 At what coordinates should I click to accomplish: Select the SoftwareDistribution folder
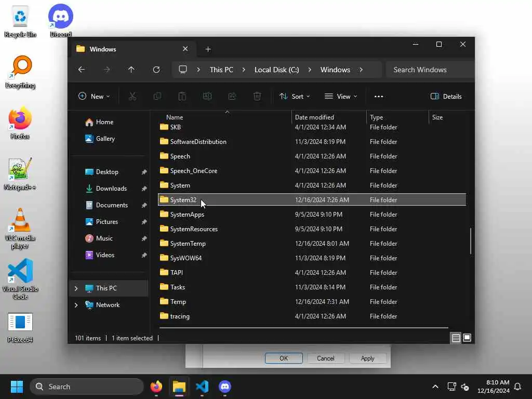(312, 142)
